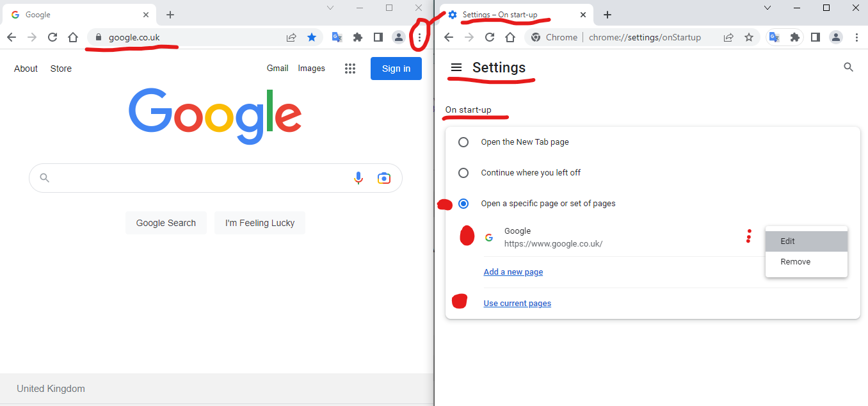Open profile avatar in Google window

coord(399,37)
